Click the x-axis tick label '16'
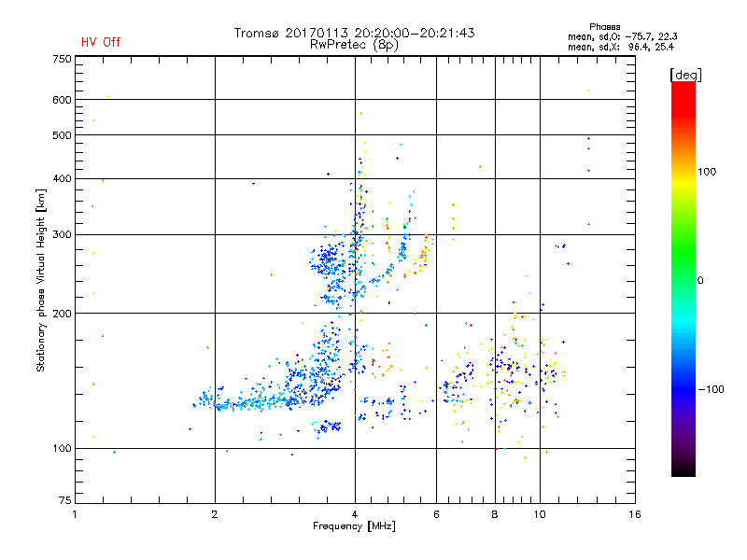Viewport: 747px width, 560px height. pyautogui.click(x=635, y=514)
